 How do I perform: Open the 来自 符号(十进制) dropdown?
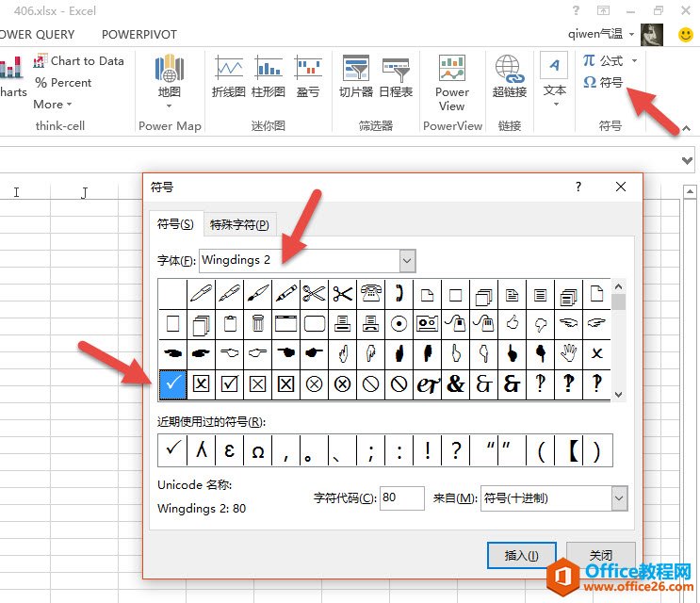tap(619, 498)
